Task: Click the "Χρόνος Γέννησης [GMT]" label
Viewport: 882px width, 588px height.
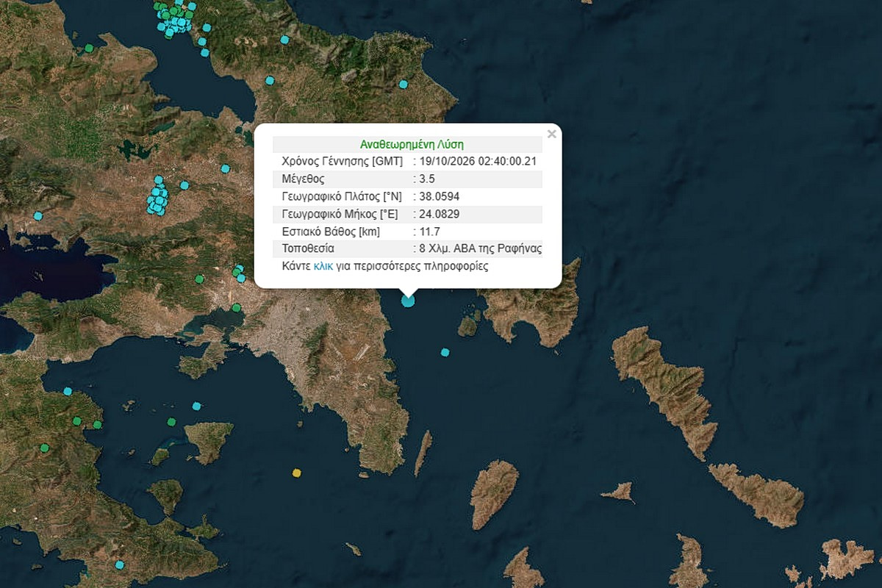Action: (342, 162)
